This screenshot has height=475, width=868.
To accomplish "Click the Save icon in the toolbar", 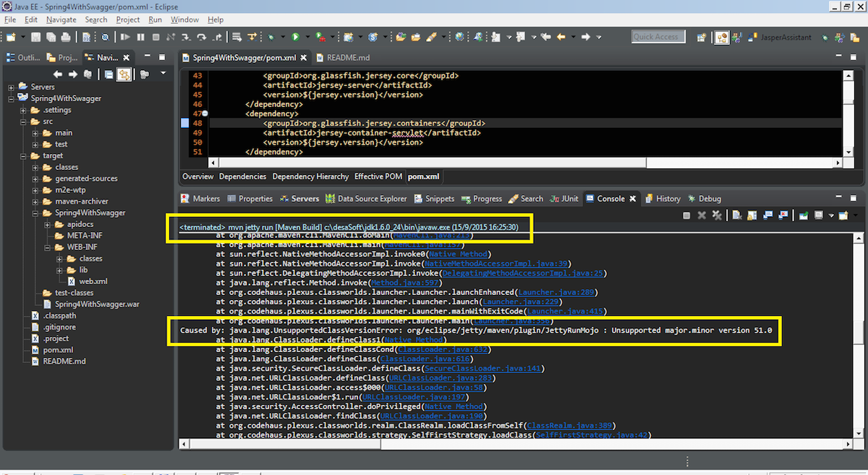I will pos(35,37).
